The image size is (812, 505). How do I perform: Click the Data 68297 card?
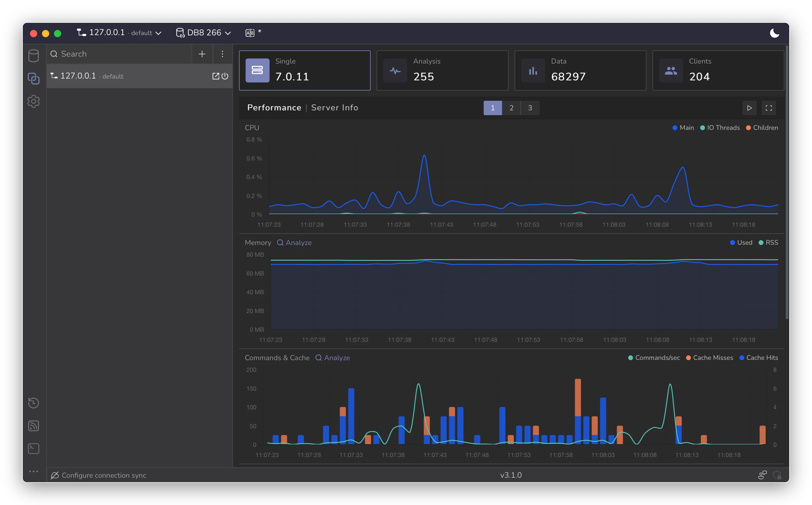pos(580,70)
